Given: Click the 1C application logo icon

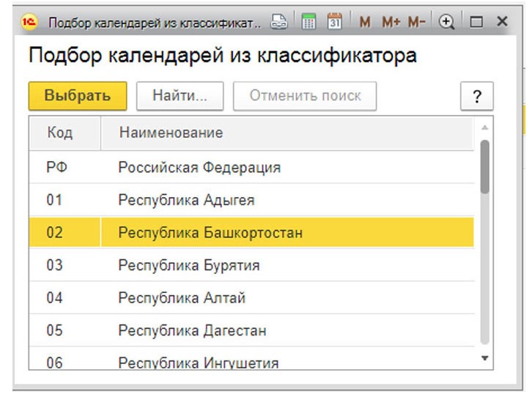Looking at the screenshot, I should [x=30, y=22].
